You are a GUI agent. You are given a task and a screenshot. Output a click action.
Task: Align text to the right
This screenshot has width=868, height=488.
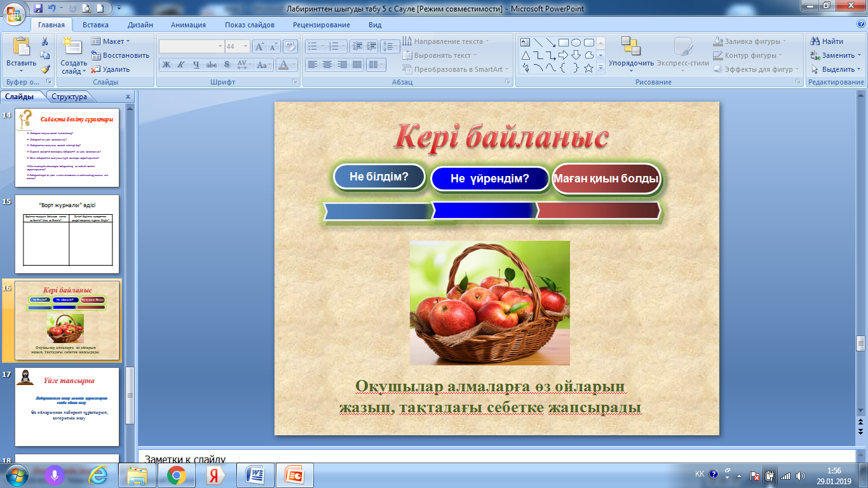pyautogui.click(x=342, y=65)
